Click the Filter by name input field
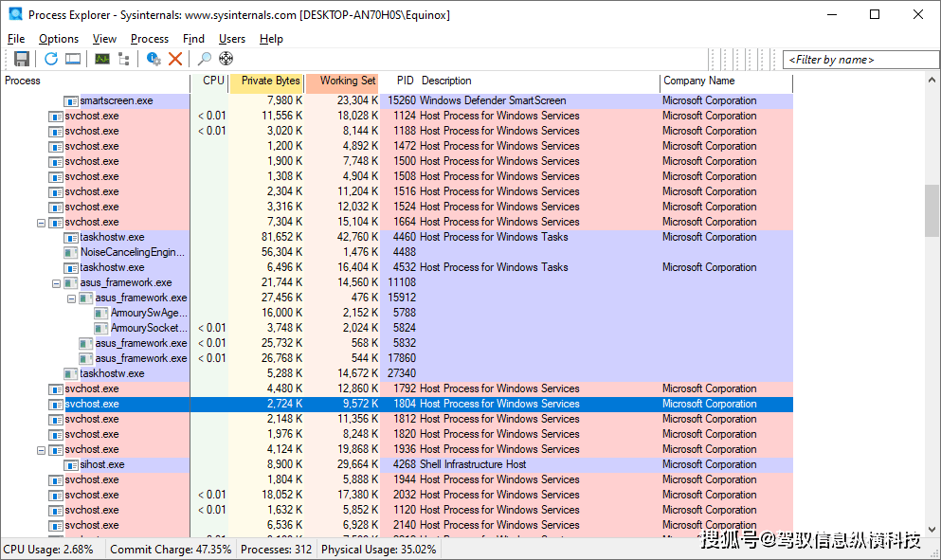 (860, 60)
